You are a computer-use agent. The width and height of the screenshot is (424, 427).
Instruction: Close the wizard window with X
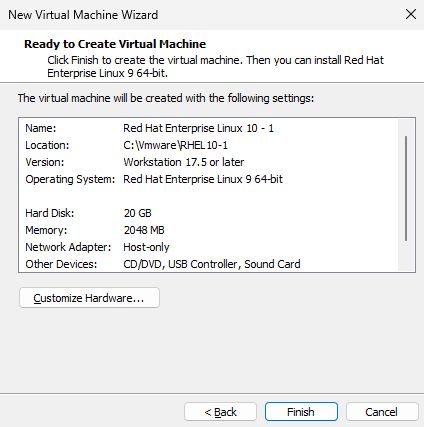click(411, 14)
